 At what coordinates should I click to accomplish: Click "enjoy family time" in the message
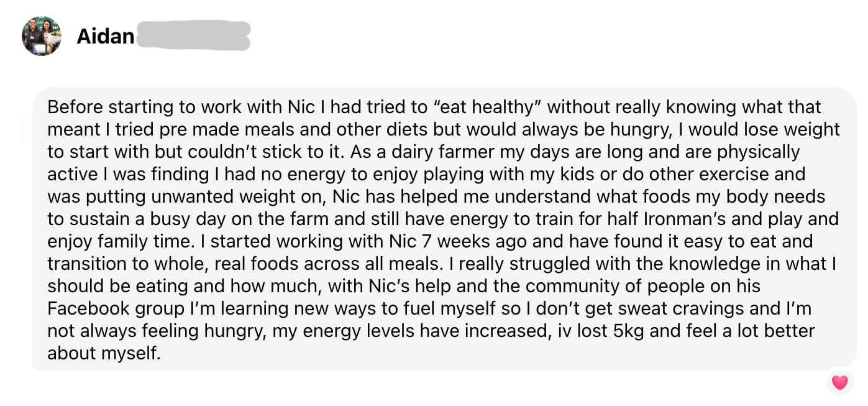tap(122, 242)
